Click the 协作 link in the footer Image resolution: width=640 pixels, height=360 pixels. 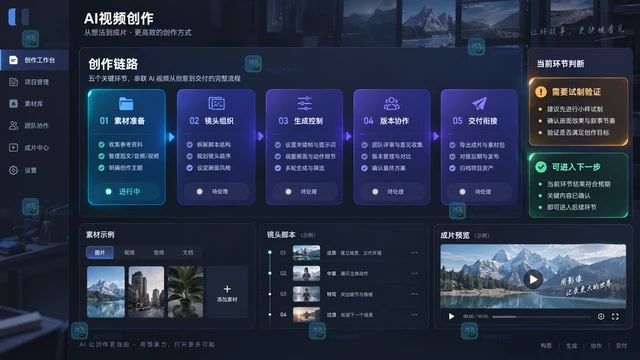pyautogui.click(x=596, y=345)
